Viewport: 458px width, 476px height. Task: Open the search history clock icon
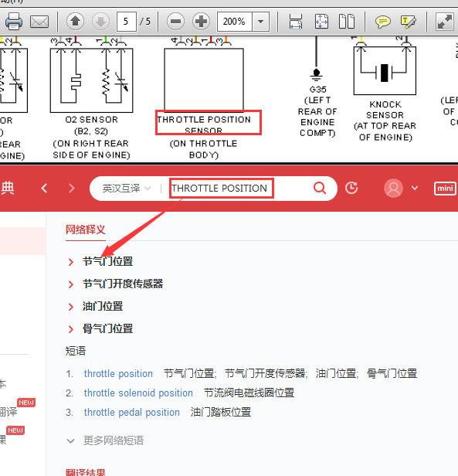coord(351,188)
